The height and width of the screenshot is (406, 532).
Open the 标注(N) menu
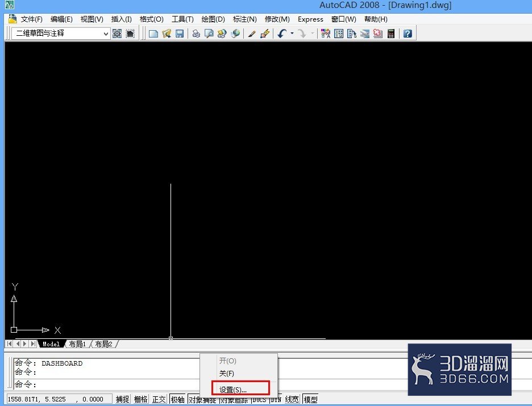coord(244,19)
